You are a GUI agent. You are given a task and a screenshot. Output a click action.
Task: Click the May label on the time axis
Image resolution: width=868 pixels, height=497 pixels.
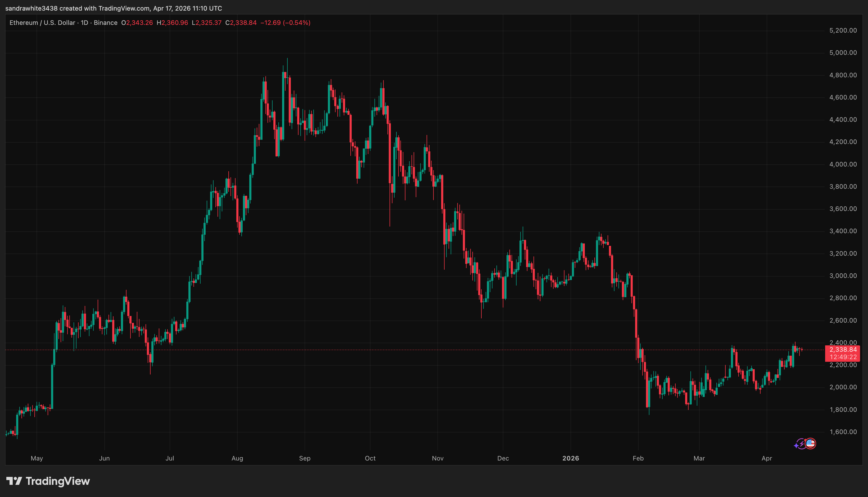coord(37,458)
